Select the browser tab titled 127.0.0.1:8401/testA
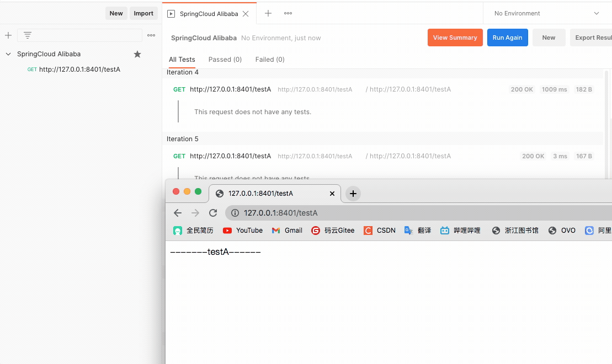The height and width of the screenshot is (364, 612). pos(275,194)
